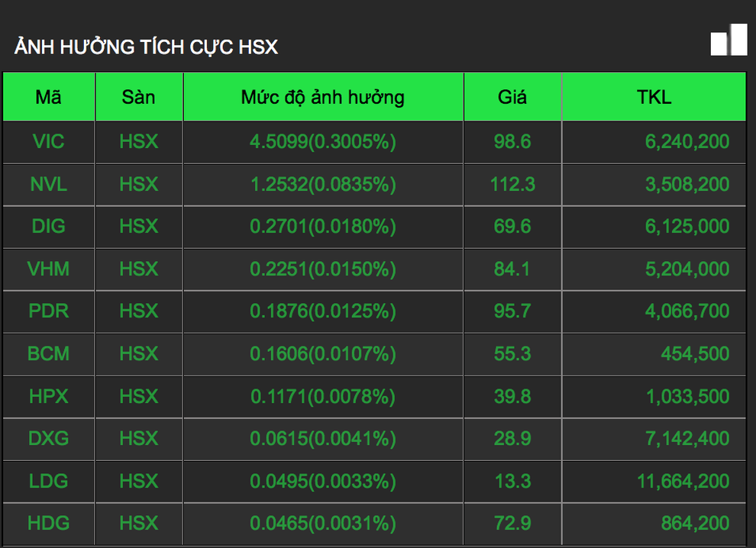The width and height of the screenshot is (756, 548).
Task: Sort by the Mã column header
Action: (x=49, y=98)
